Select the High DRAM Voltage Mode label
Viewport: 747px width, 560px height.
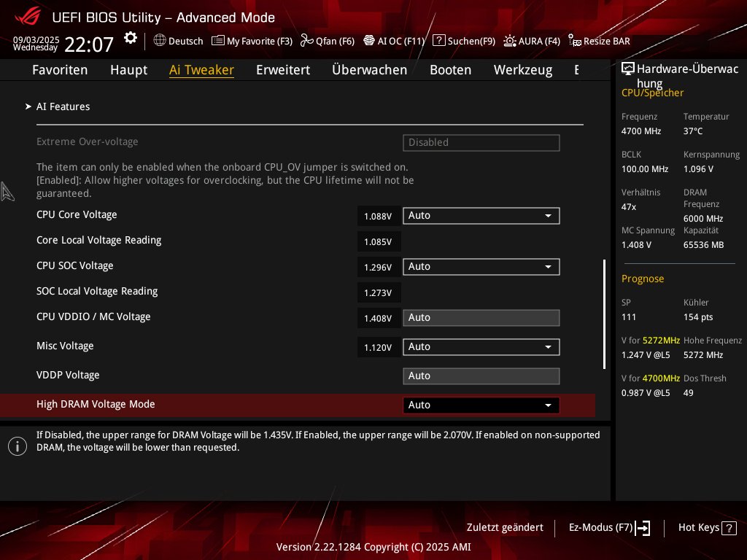[x=96, y=404]
